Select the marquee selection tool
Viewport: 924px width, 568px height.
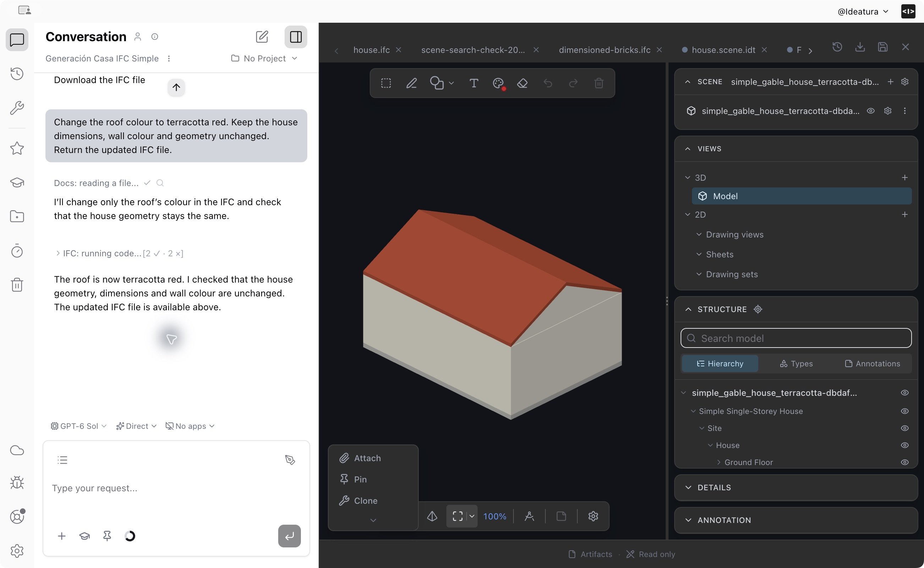coord(386,83)
